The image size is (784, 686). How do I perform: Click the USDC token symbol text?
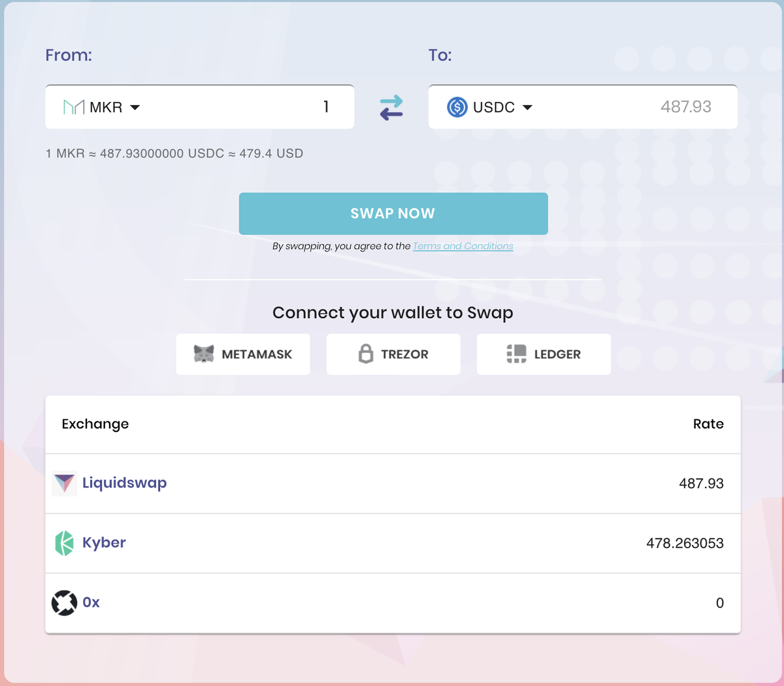pos(494,107)
